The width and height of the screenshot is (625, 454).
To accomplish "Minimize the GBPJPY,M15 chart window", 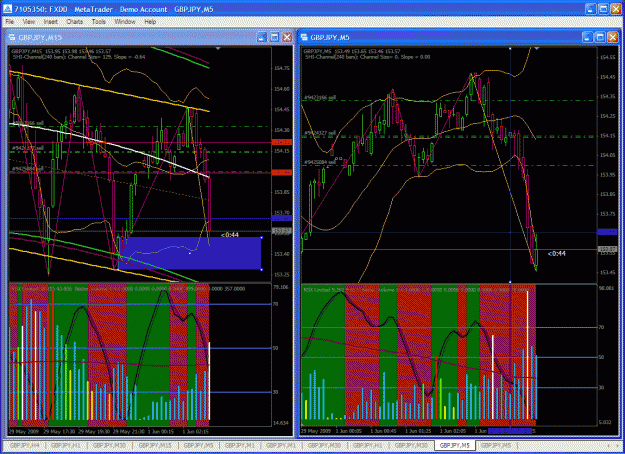I will (x=261, y=37).
